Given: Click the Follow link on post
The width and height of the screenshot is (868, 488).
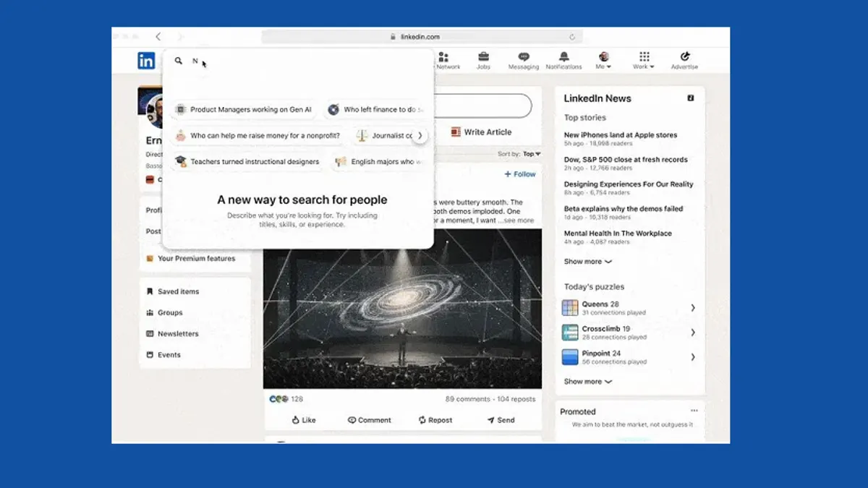Looking at the screenshot, I should (520, 174).
